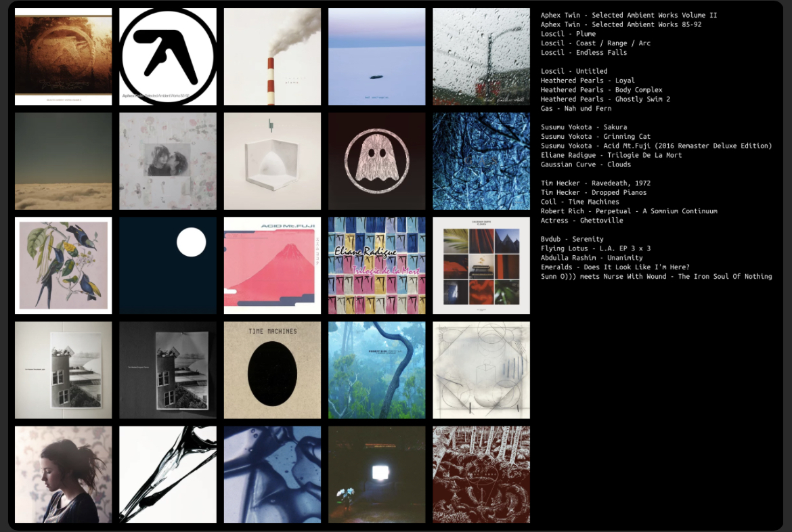Click the 'Loscil - Untitled' text line
This screenshot has height=532, width=792.
[574, 71]
